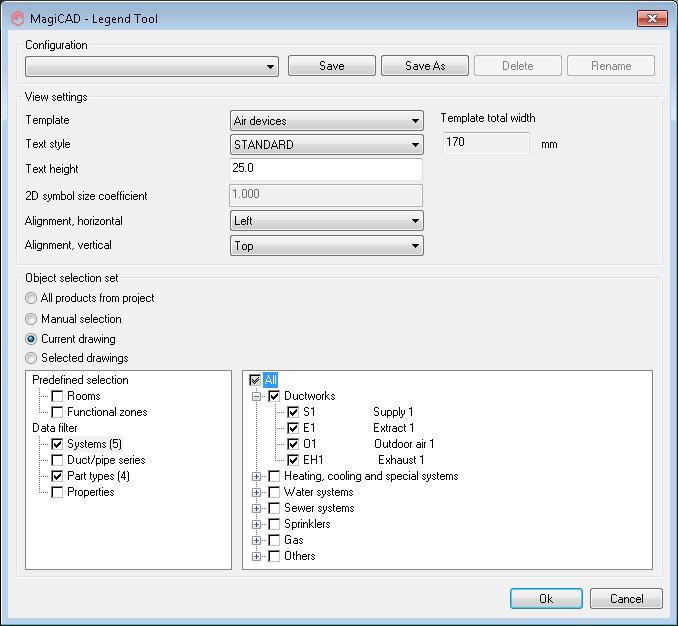The width and height of the screenshot is (678, 626).
Task: Expand Heating, cooling and special systems node
Action: click(x=256, y=476)
